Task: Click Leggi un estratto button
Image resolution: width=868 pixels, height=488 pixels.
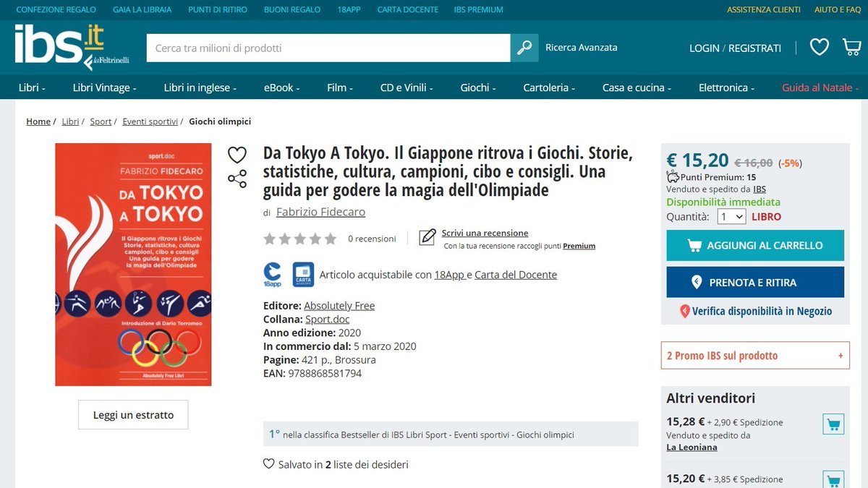Action: (x=133, y=415)
